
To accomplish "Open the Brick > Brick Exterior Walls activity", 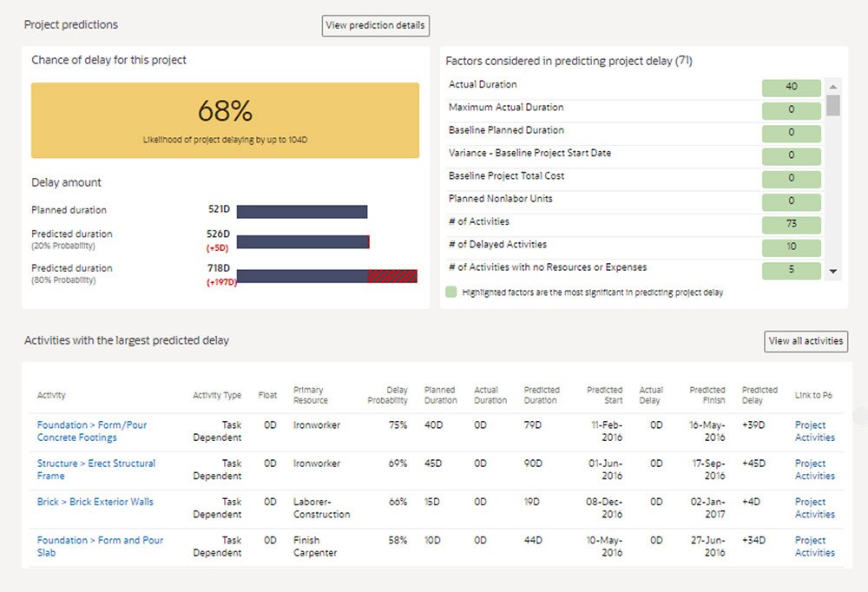I will pyautogui.click(x=95, y=502).
